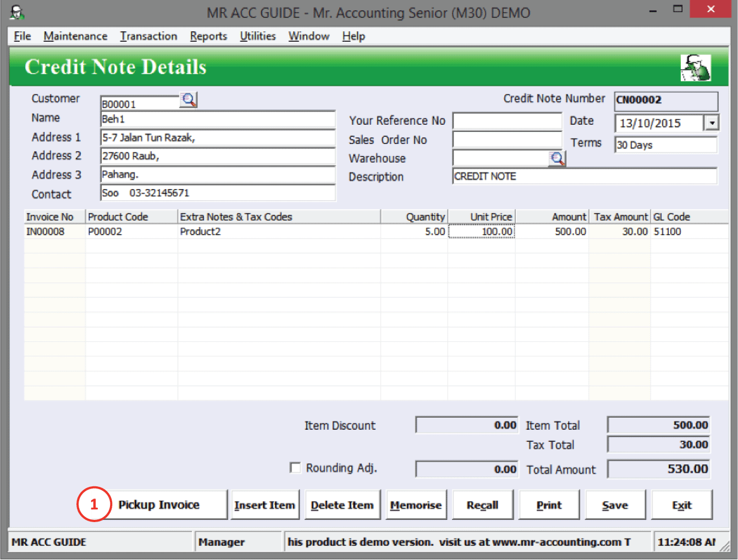The height and width of the screenshot is (560, 738).
Task: Click the Quantity column header
Action: tap(415, 217)
